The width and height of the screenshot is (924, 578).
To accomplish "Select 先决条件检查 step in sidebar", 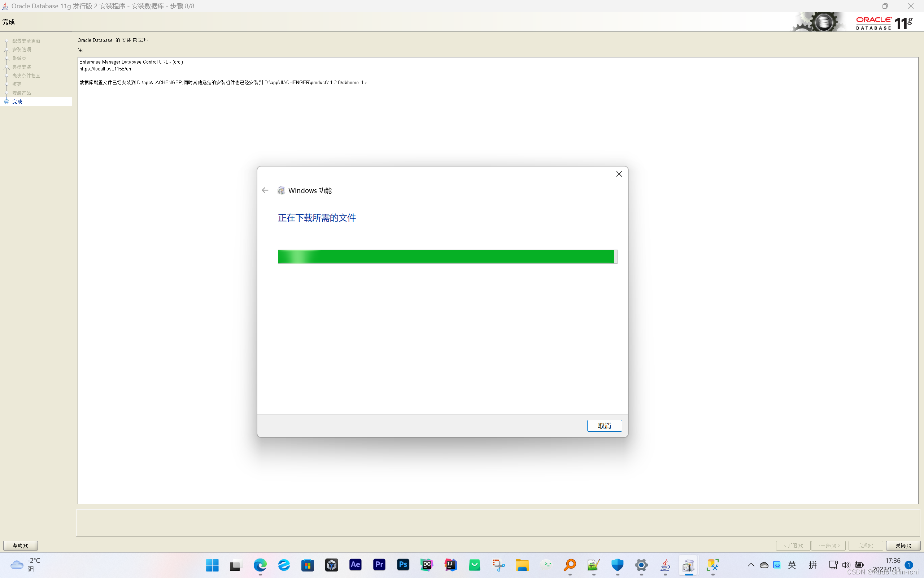I will coord(26,76).
